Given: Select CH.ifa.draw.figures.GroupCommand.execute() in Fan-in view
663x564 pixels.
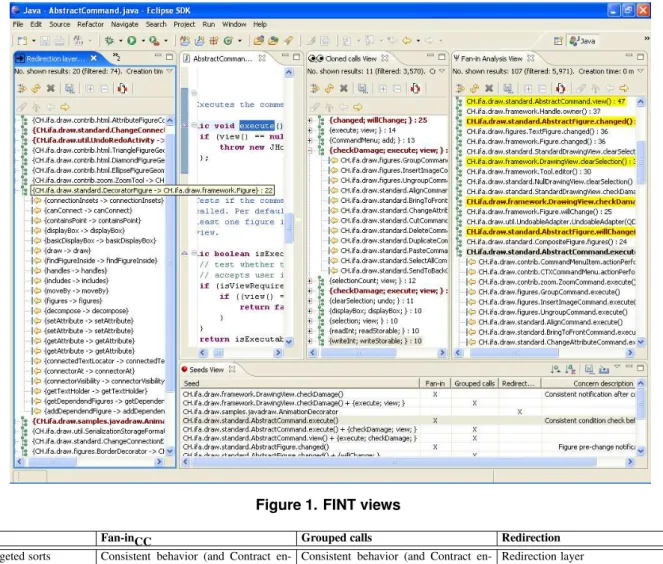Looking at the screenshot, I should pyautogui.click(x=549, y=292).
